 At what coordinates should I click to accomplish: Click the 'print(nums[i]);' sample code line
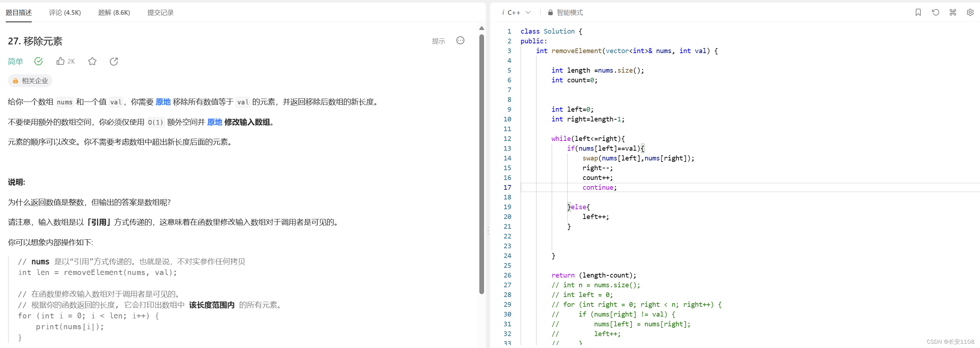[70, 327]
